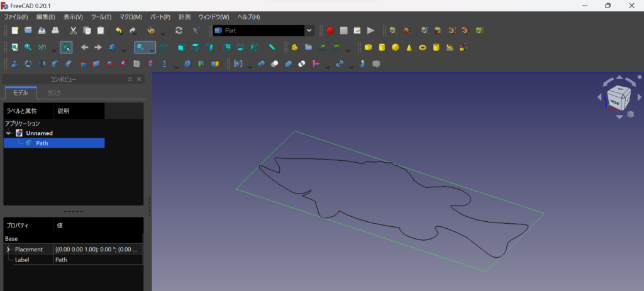Click the Fillet tool icon
This screenshot has height=291, width=644.
pos(55,64)
